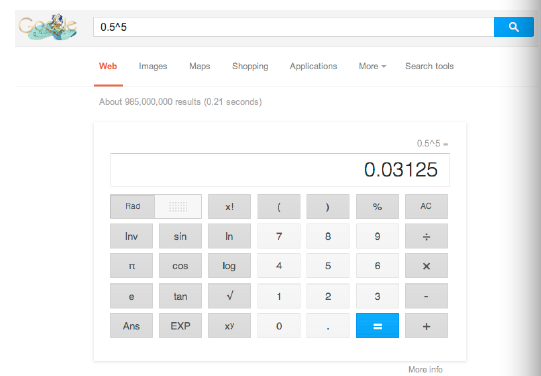The image size is (541, 376).
Task: Switch to the Images tab
Action: coord(153,66)
